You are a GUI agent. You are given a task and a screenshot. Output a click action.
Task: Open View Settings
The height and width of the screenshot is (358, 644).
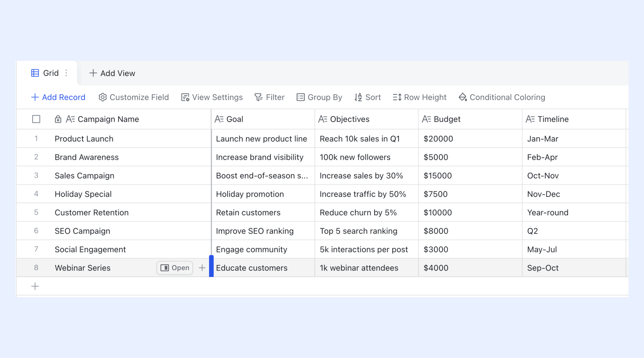pyautogui.click(x=212, y=97)
